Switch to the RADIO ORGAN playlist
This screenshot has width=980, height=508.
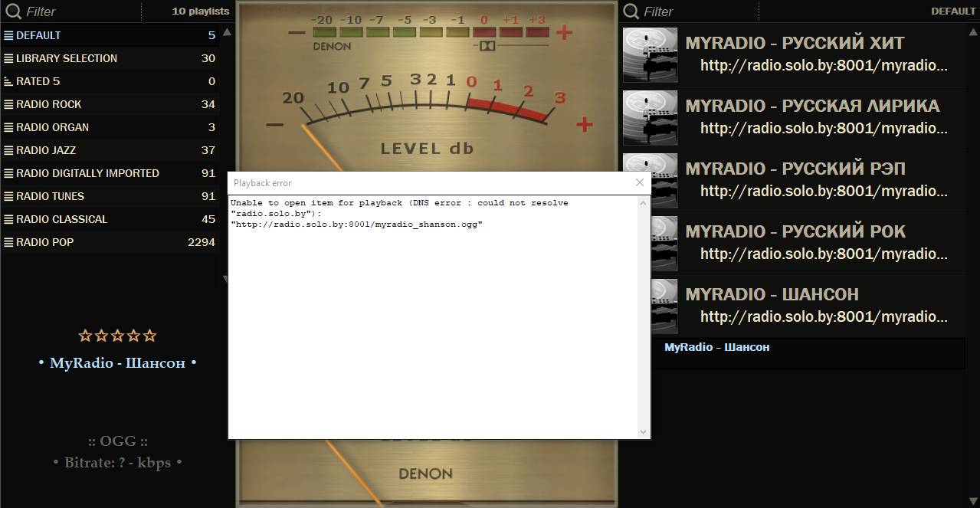[110, 127]
